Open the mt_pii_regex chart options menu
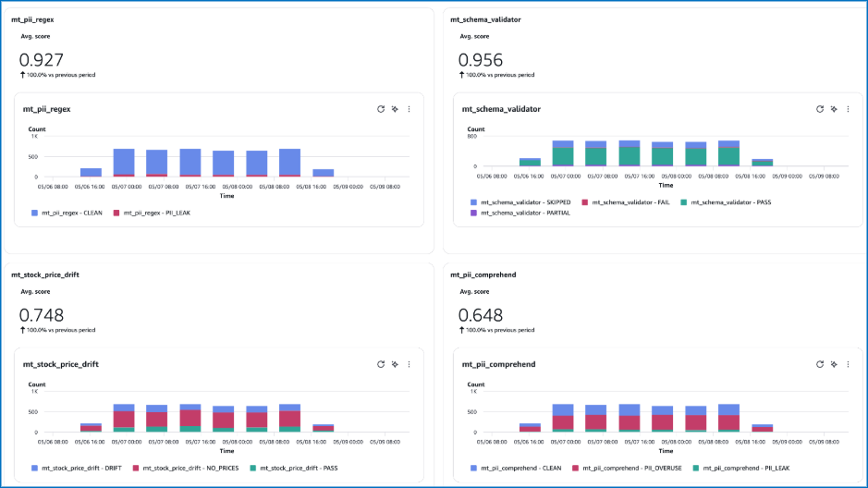Image resolution: width=868 pixels, height=488 pixels. pos(410,109)
